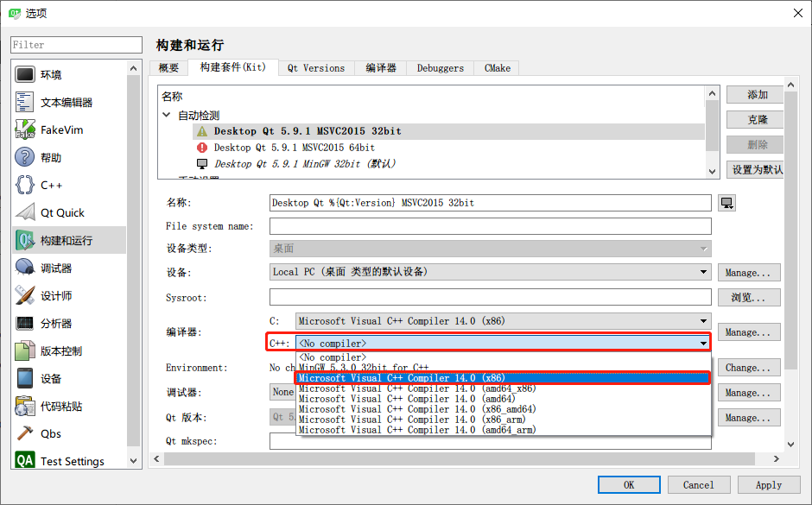This screenshot has width=812, height=505.
Task: Click the kit icon button beside 名称 field
Action: pyautogui.click(x=727, y=203)
